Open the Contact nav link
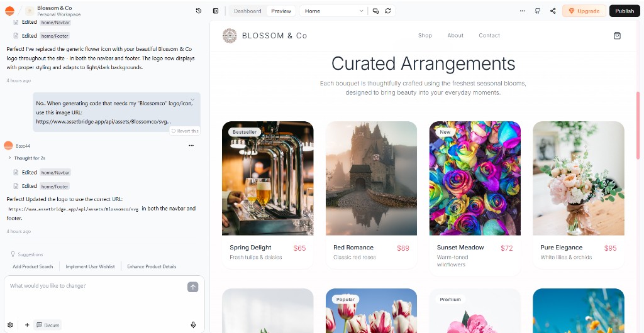The image size is (644, 333). (x=489, y=36)
